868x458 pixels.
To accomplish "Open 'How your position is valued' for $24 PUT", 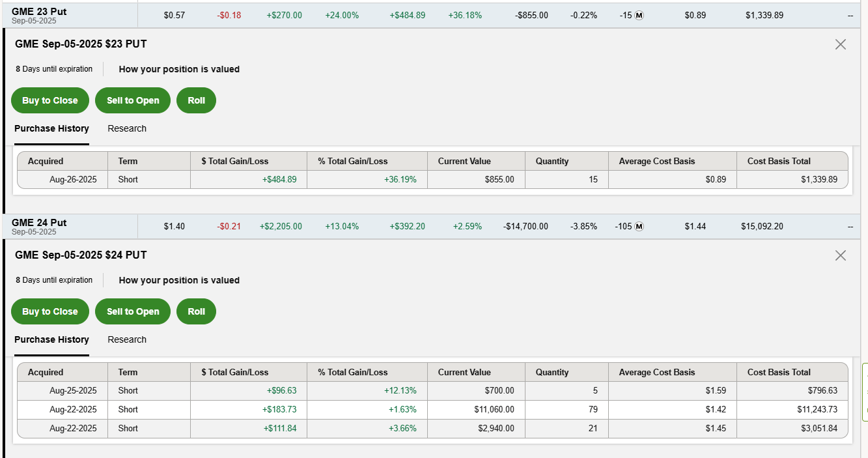I will coord(179,280).
